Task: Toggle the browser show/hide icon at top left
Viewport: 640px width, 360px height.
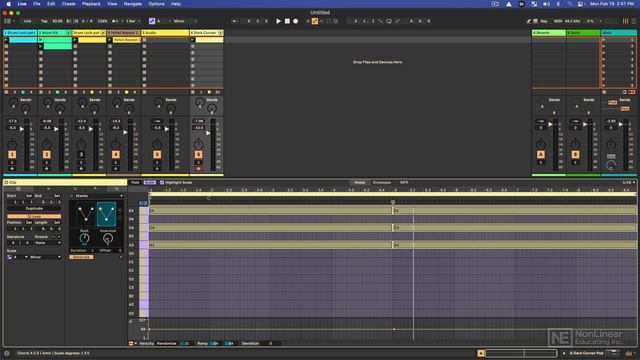Action: 7,21
